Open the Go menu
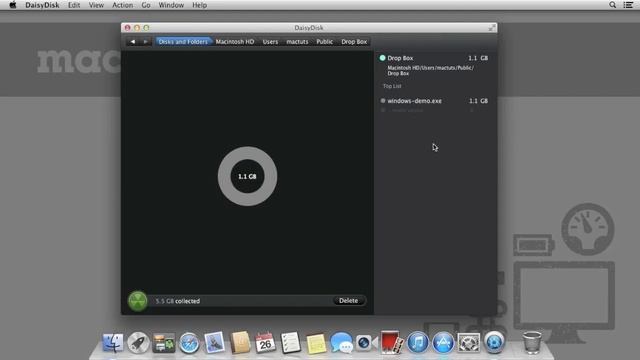Viewport: 640px width, 360px height. 146,5
